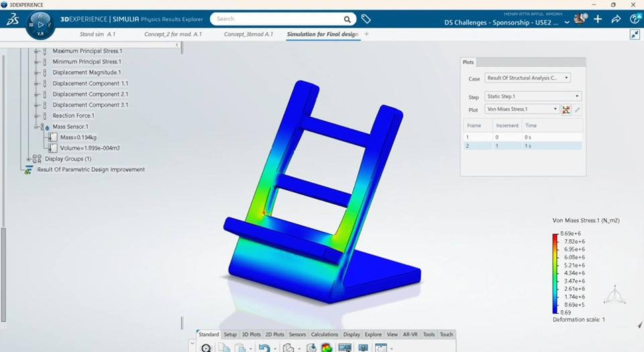Screen dimensions: 644x352
Task: Expand Display Groups (1) node
Action: click(28, 159)
